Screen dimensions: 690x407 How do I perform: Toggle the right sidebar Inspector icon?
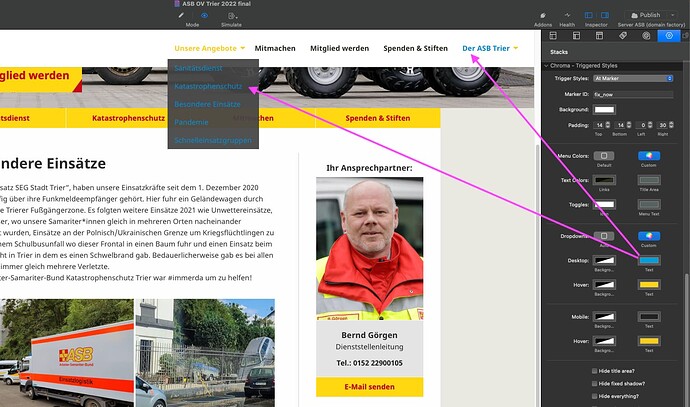pyautogui.click(x=605, y=15)
